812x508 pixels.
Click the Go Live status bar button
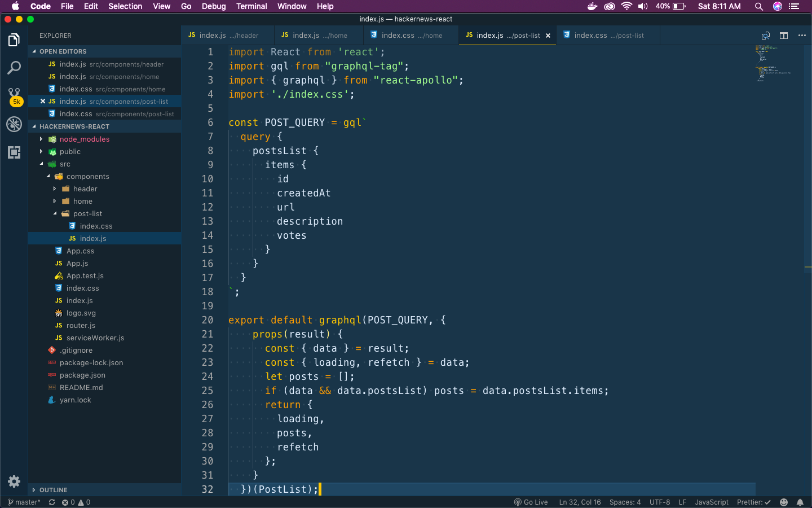(x=531, y=502)
